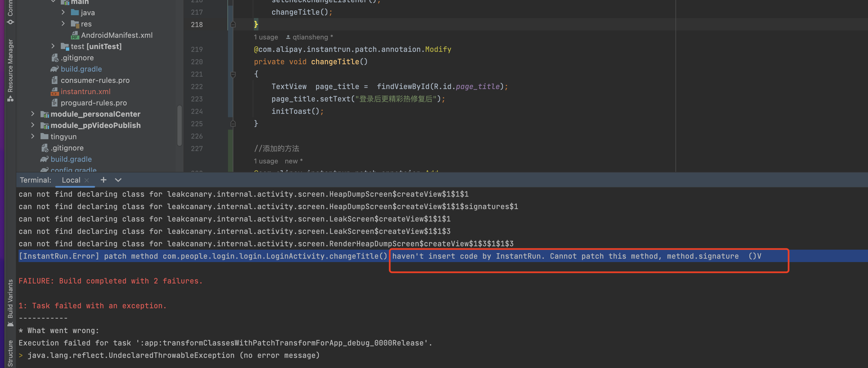Screen dimensions: 868x368
Task: Click the initToast() call
Action: coord(297,111)
